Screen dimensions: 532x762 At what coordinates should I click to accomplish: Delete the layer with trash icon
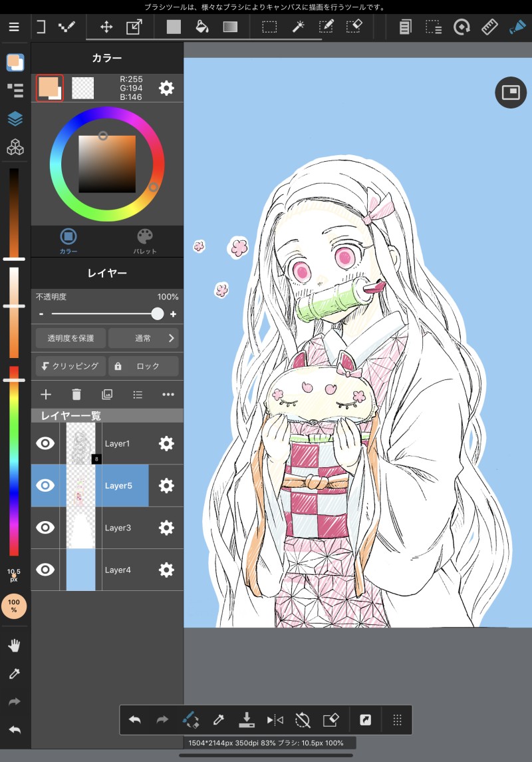pyautogui.click(x=76, y=394)
